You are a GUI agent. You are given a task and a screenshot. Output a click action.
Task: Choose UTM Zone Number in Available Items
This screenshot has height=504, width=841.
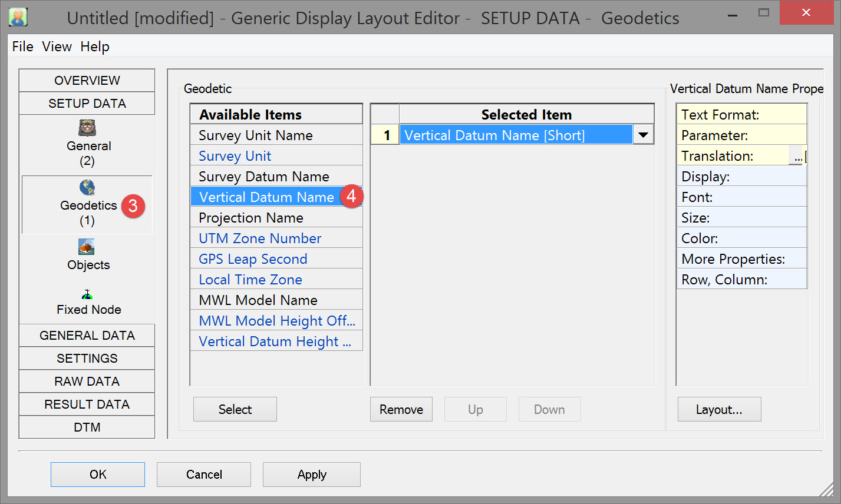tap(260, 238)
